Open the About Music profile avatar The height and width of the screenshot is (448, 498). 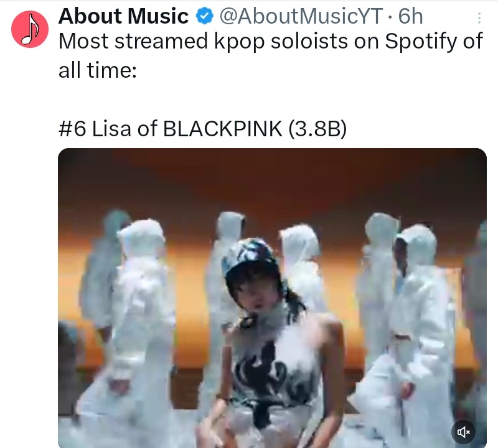click(30, 29)
